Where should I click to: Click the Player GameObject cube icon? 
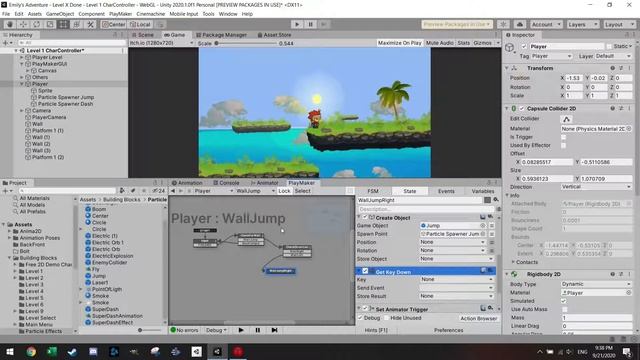point(509,48)
